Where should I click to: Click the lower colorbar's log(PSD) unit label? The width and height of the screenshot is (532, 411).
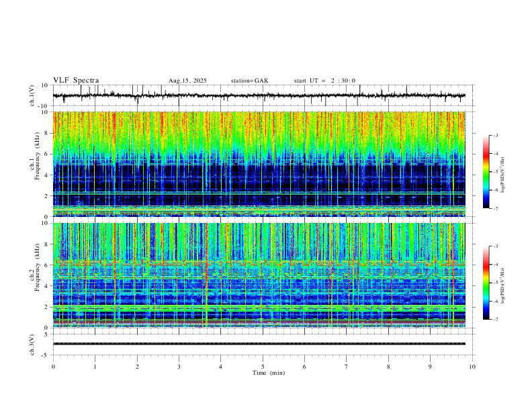pyautogui.click(x=503, y=285)
